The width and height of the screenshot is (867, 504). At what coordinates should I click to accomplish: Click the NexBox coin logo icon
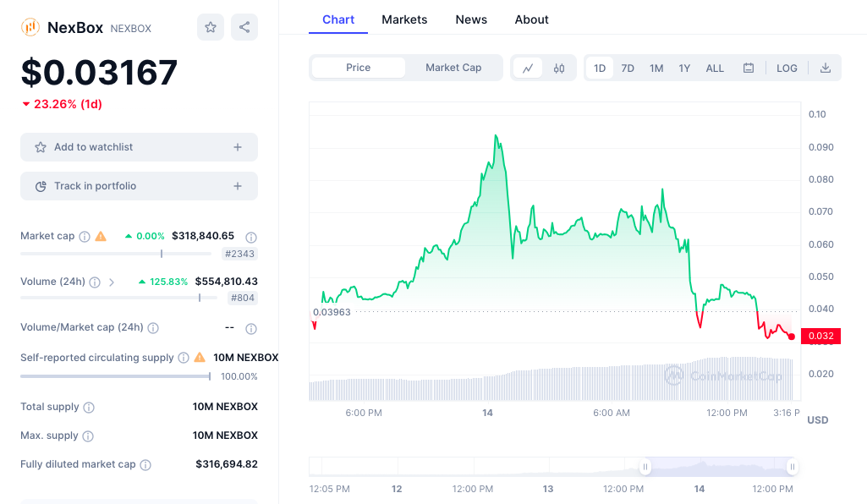[x=30, y=27]
